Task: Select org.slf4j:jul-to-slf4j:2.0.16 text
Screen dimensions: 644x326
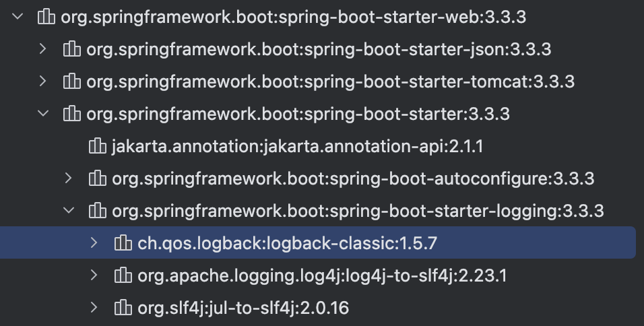Action: 243,308
